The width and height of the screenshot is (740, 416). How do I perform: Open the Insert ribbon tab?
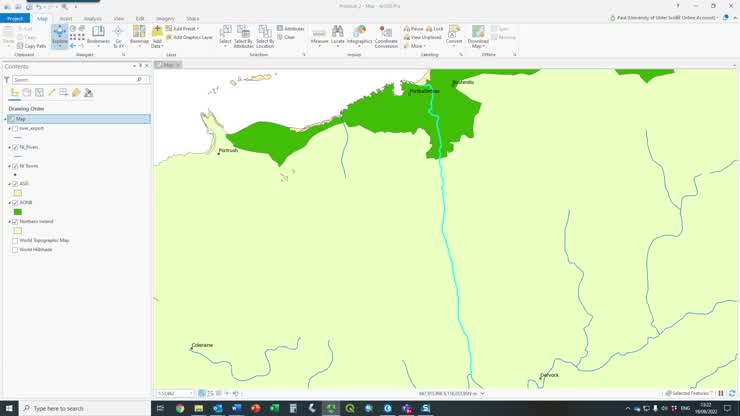(66, 18)
